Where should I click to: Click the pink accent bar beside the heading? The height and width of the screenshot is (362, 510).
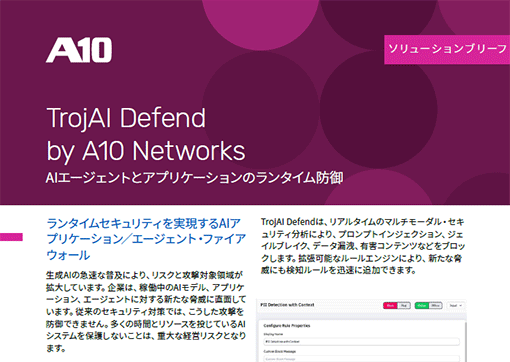11,237
